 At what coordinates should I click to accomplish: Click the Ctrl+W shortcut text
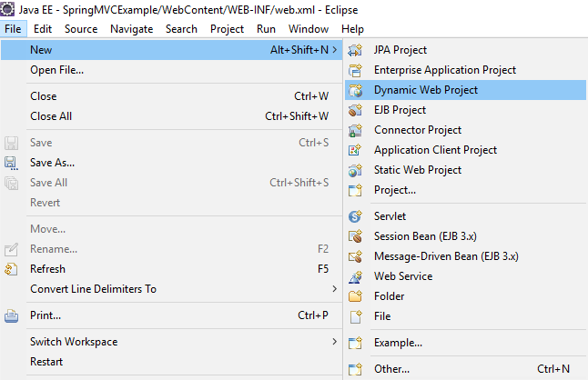[311, 96]
